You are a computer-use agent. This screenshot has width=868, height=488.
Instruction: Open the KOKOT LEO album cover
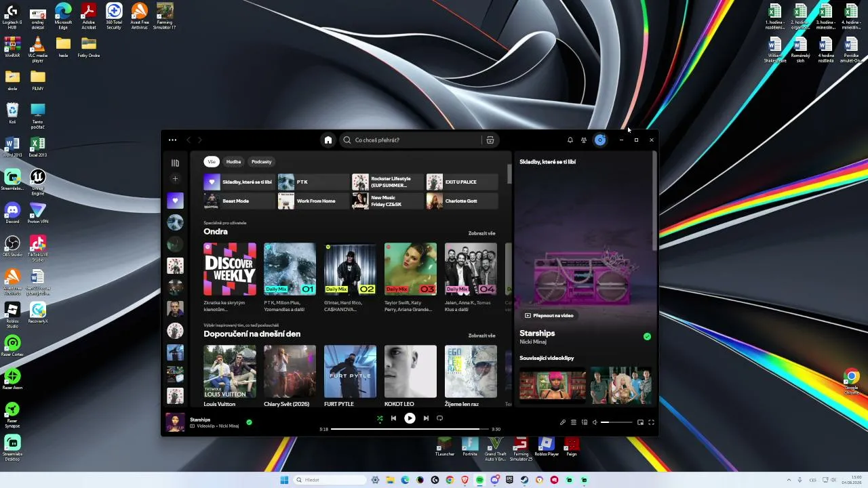point(410,371)
